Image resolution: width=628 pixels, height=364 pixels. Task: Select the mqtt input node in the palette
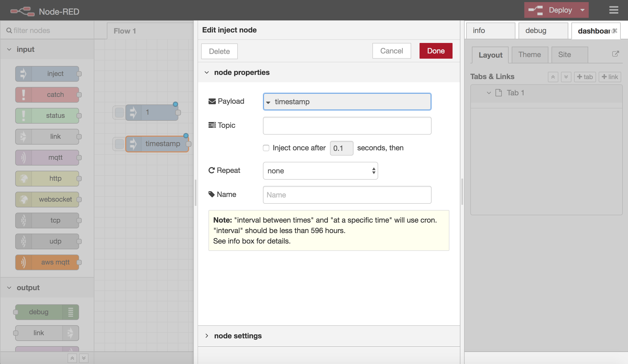(47, 157)
